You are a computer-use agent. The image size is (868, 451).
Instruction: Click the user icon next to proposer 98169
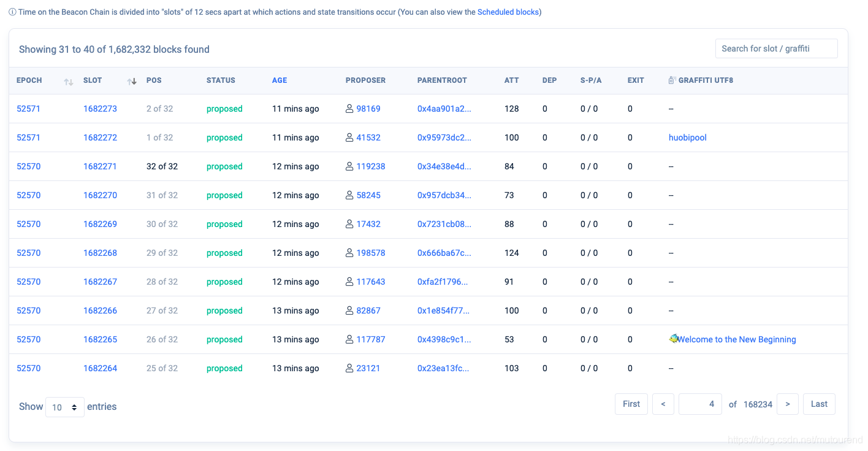pos(349,109)
